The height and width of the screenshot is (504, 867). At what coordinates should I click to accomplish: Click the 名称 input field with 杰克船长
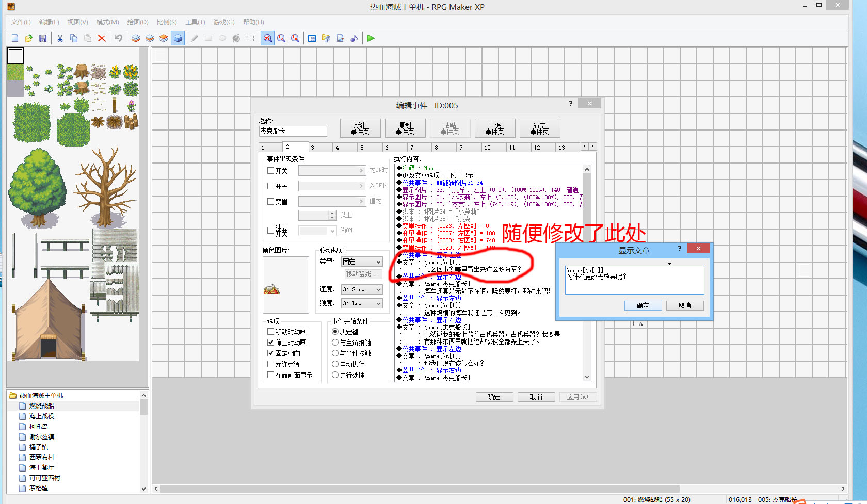293,131
